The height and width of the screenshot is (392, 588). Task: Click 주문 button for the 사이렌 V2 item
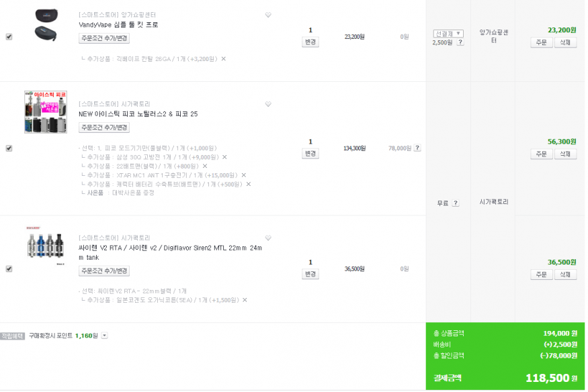(541, 275)
